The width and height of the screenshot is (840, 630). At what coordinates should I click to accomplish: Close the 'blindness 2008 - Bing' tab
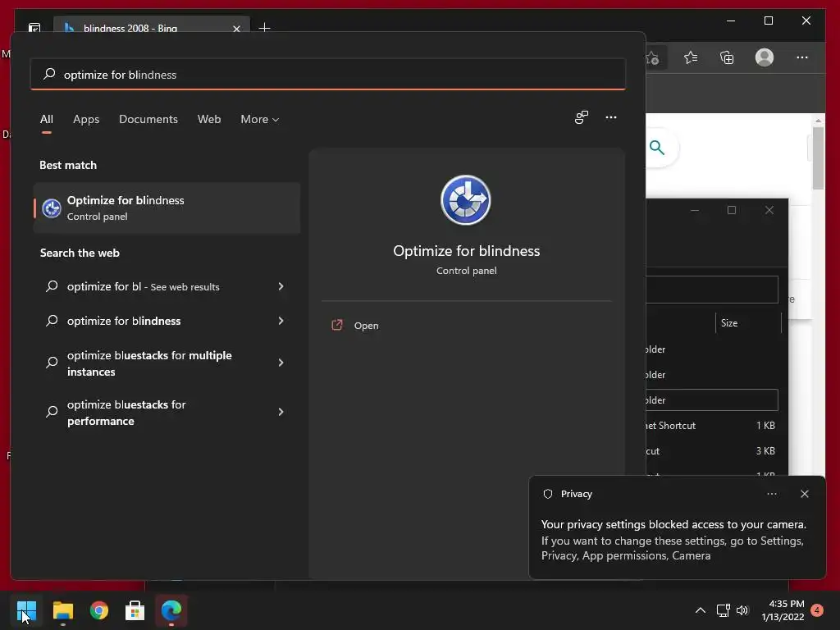point(236,29)
